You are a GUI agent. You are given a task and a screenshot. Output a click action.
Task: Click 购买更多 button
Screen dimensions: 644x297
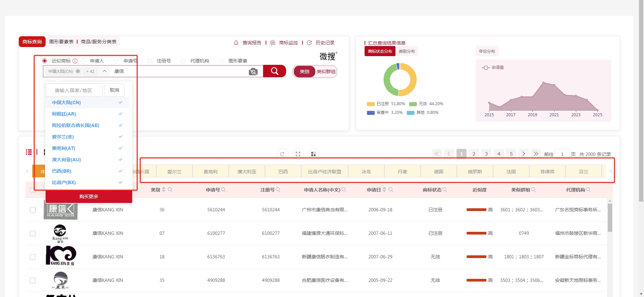[89, 197]
